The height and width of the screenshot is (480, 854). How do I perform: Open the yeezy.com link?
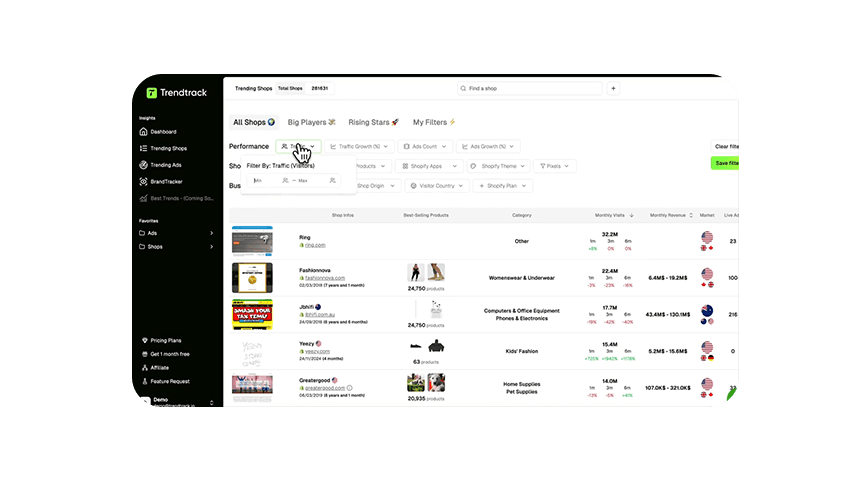click(317, 351)
